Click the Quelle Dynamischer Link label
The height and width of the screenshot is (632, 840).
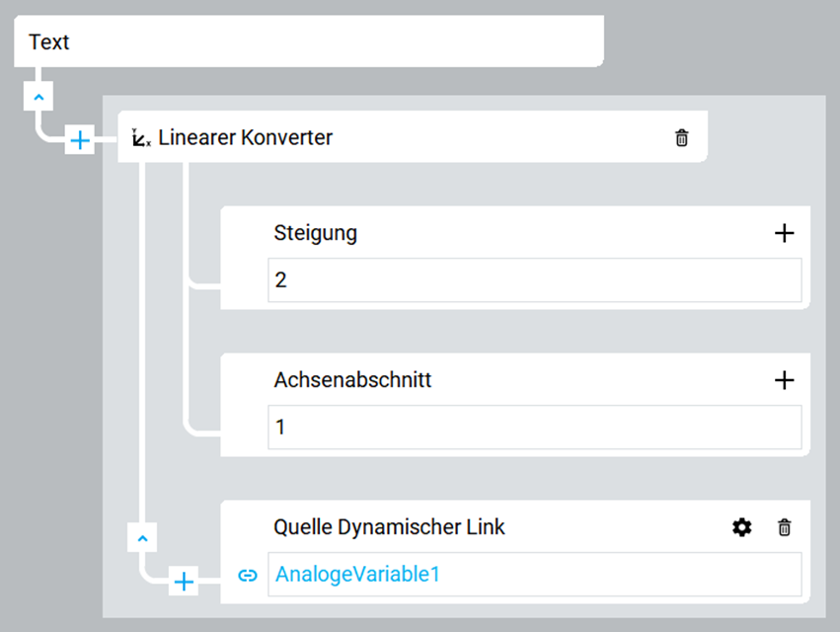(x=389, y=527)
